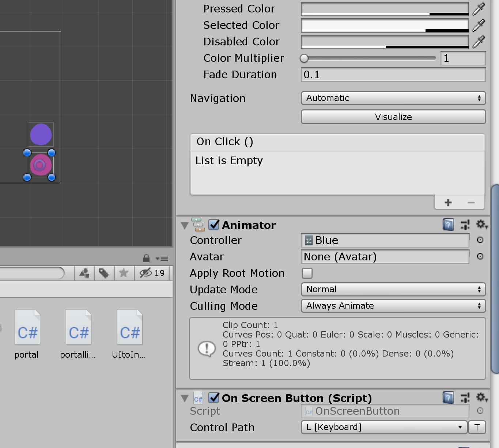The image size is (499, 448).
Task: Click the On Screen Button C# script icon
Action: (x=198, y=398)
